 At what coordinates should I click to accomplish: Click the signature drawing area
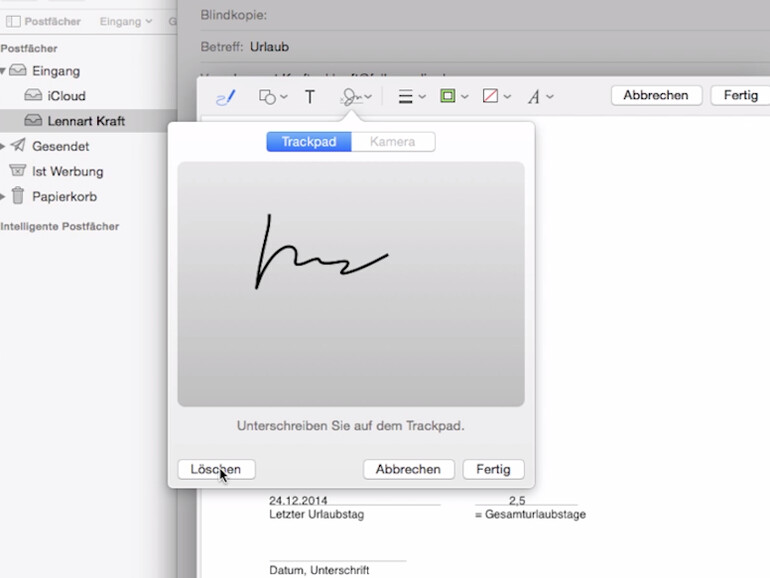(351, 284)
